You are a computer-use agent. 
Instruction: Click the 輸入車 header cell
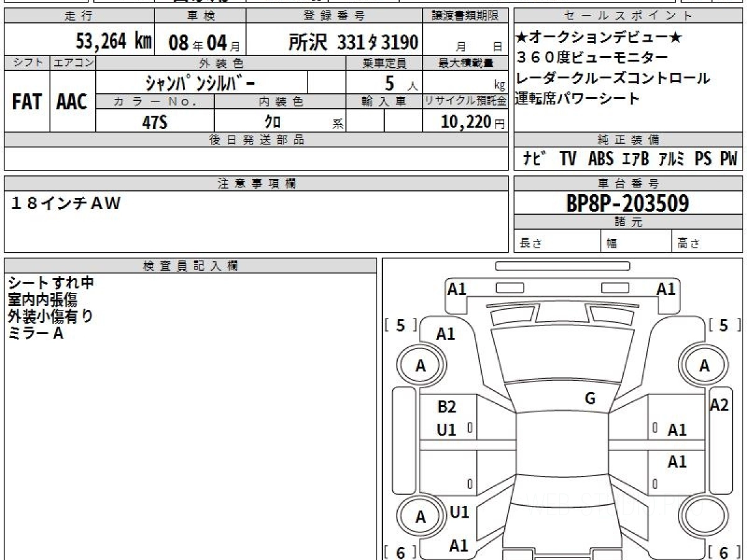tap(384, 102)
